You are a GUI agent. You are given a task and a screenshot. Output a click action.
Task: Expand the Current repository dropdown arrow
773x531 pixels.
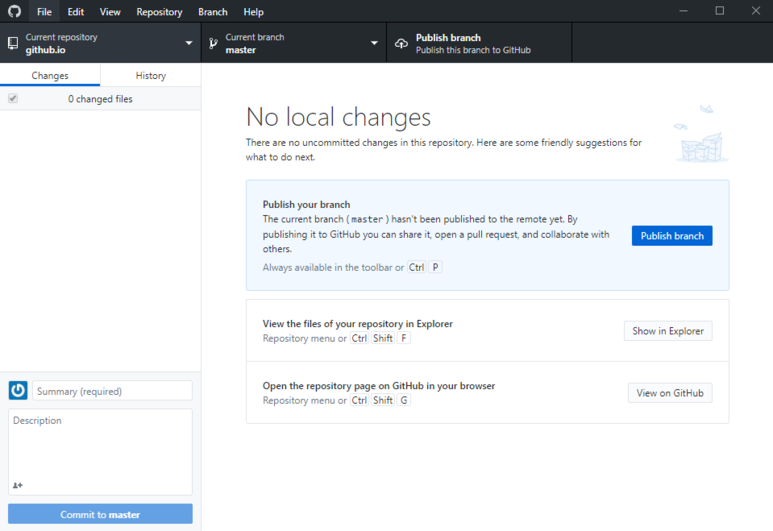pyautogui.click(x=189, y=43)
